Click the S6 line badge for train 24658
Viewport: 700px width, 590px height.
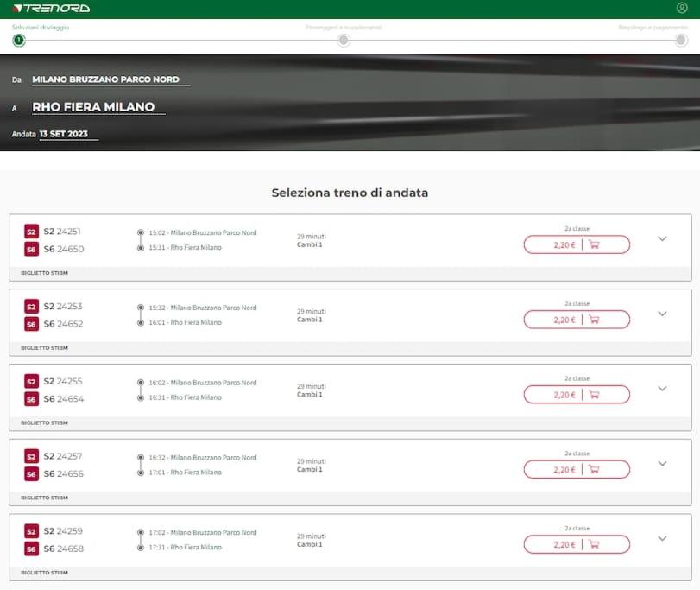tap(31, 549)
